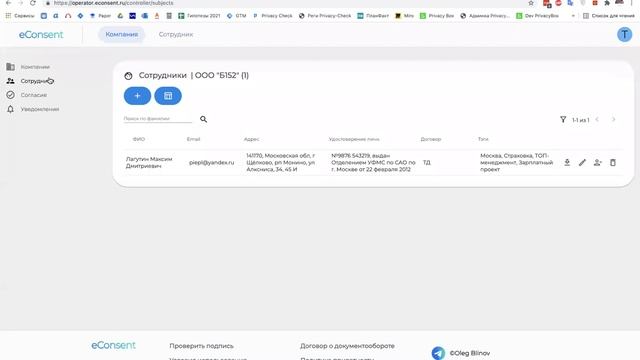
Task: Click the user avatar T icon
Action: pos(624,35)
